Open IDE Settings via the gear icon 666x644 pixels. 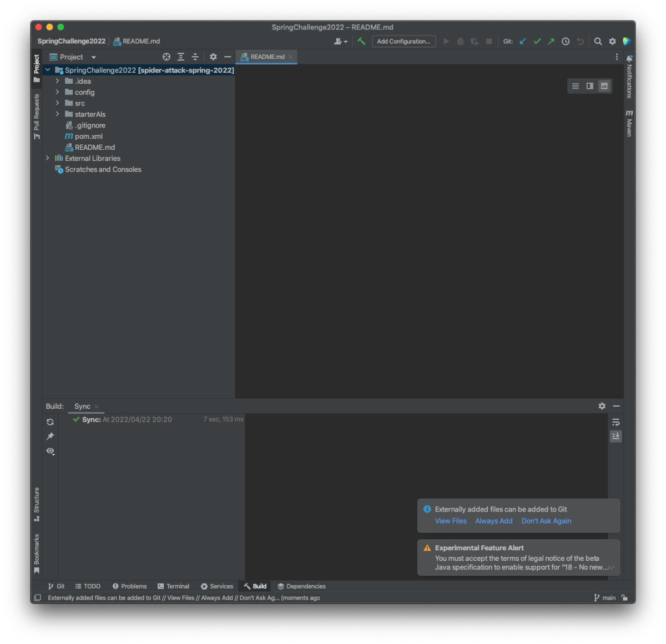612,41
